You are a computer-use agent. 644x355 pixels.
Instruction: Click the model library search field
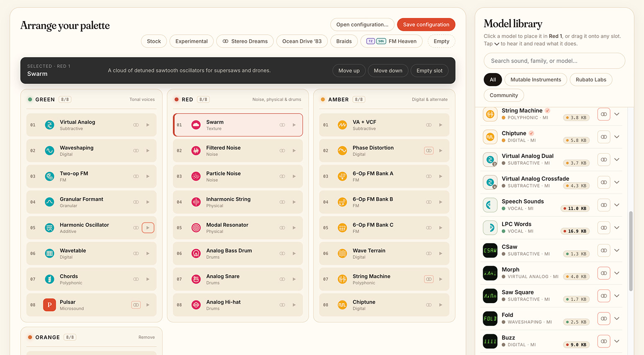coord(555,61)
